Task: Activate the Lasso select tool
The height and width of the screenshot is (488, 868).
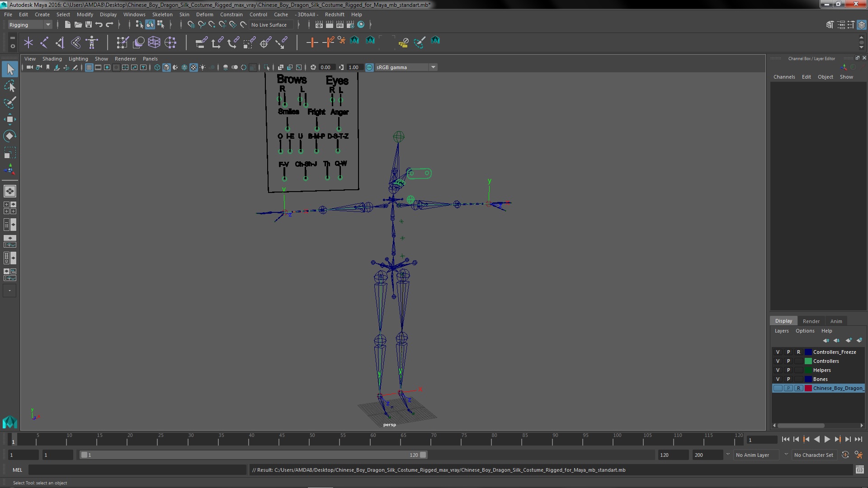Action: point(10,86)
